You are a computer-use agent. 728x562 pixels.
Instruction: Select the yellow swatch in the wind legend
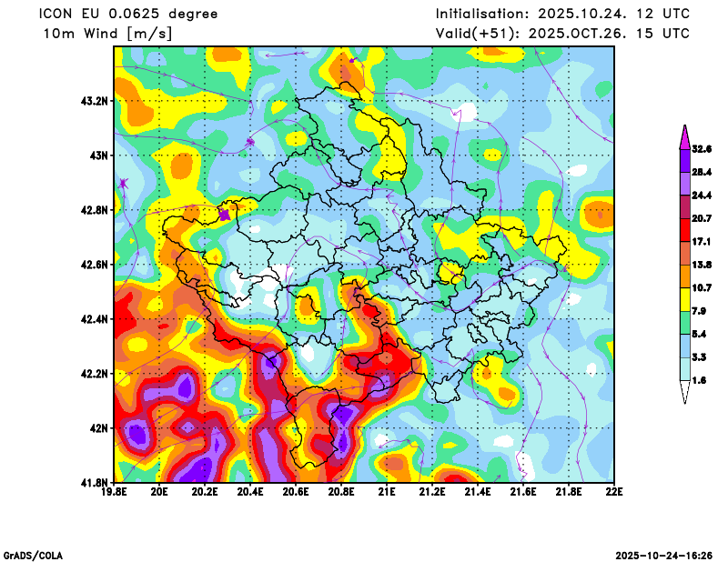(684, 298)
